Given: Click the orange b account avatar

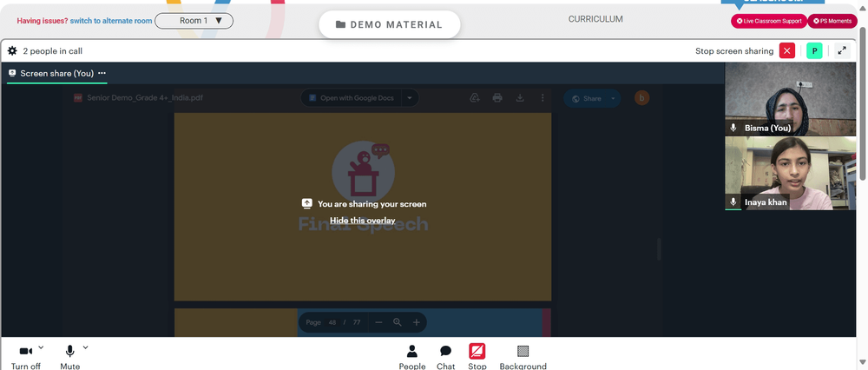Looking at the screenshot, I should click(x=641, y=98).
